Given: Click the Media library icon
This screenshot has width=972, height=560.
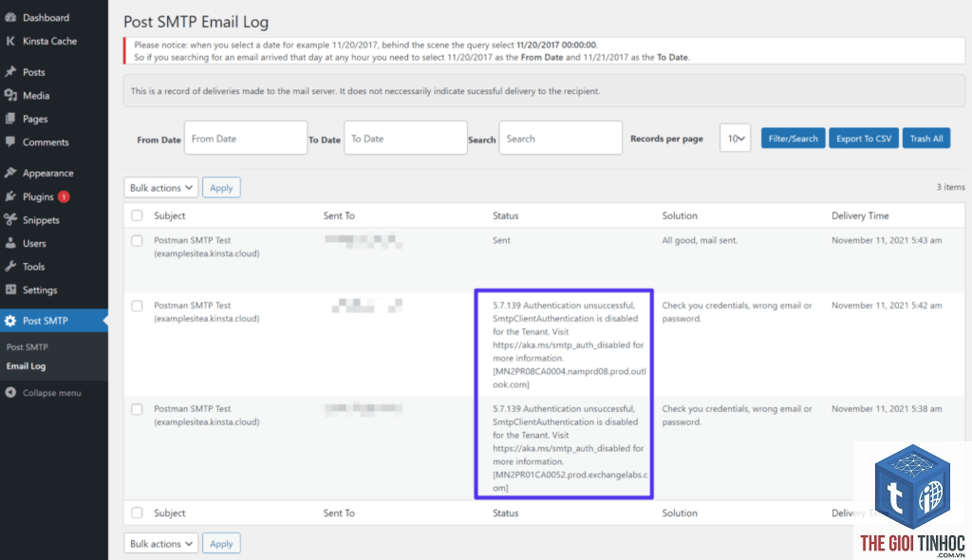Looking at the screenshot, I should (10, 96).
